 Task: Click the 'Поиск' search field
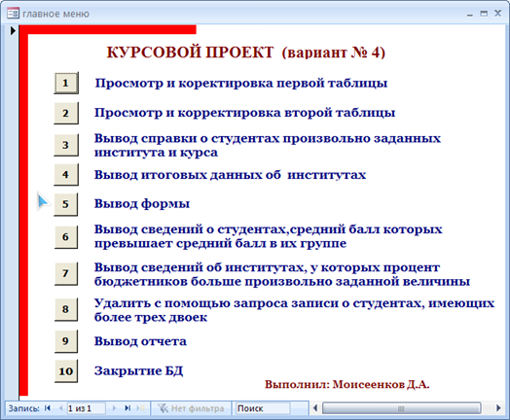pyautogui.click(x=263, y=408)
